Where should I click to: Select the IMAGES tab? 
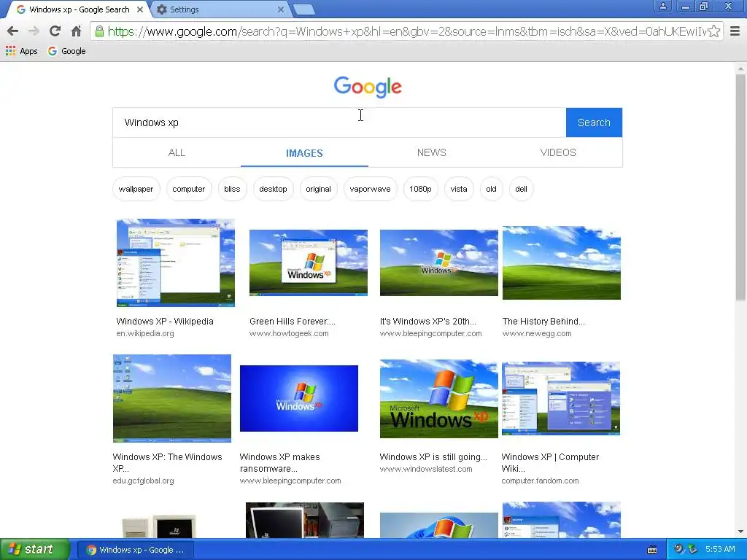(x=304, y=153)
